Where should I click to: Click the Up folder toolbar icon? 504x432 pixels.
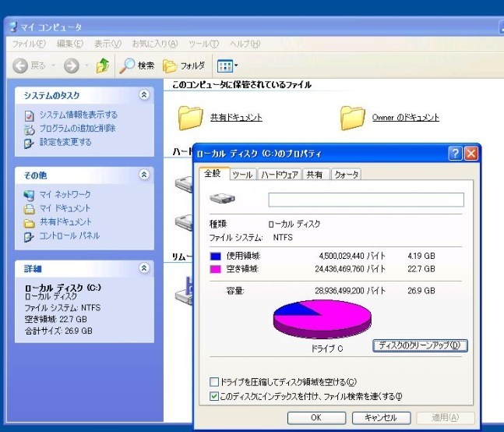coord(102,66)
